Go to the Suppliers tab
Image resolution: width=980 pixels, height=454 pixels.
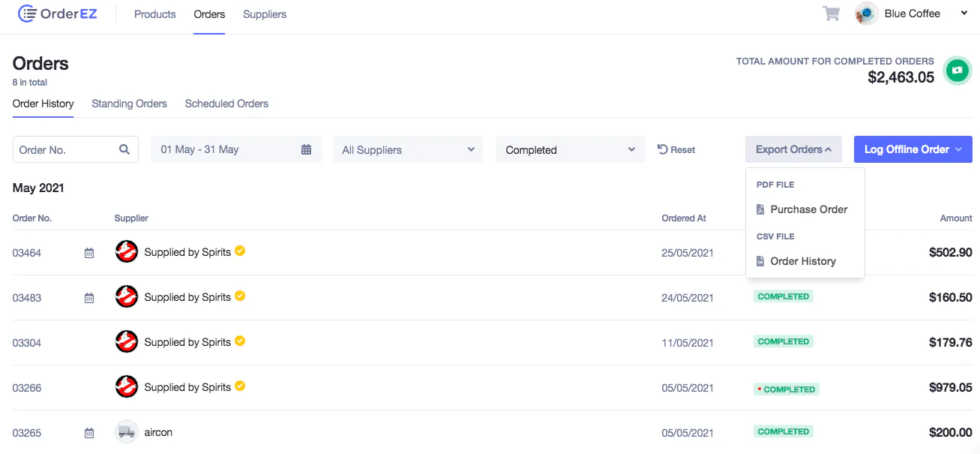265,14
